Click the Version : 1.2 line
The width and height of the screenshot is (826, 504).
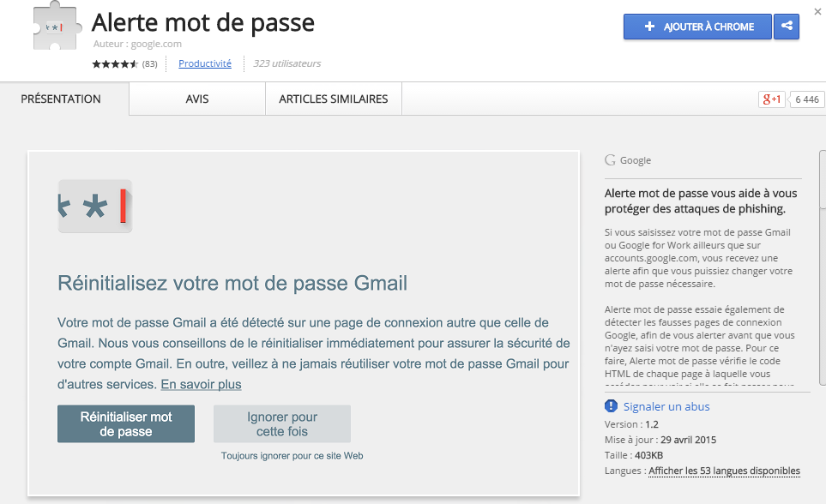tap(631, 424)
